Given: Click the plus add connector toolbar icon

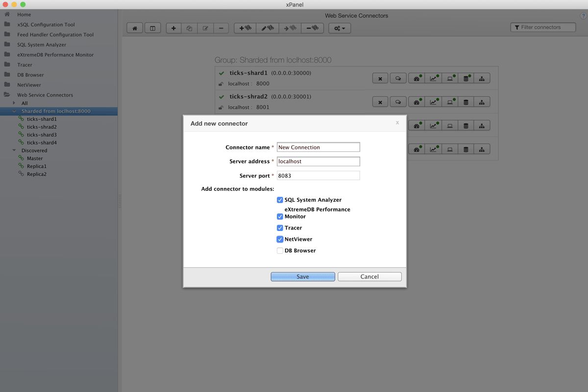Looking at the screenshot, I should (x=173, y=28).
